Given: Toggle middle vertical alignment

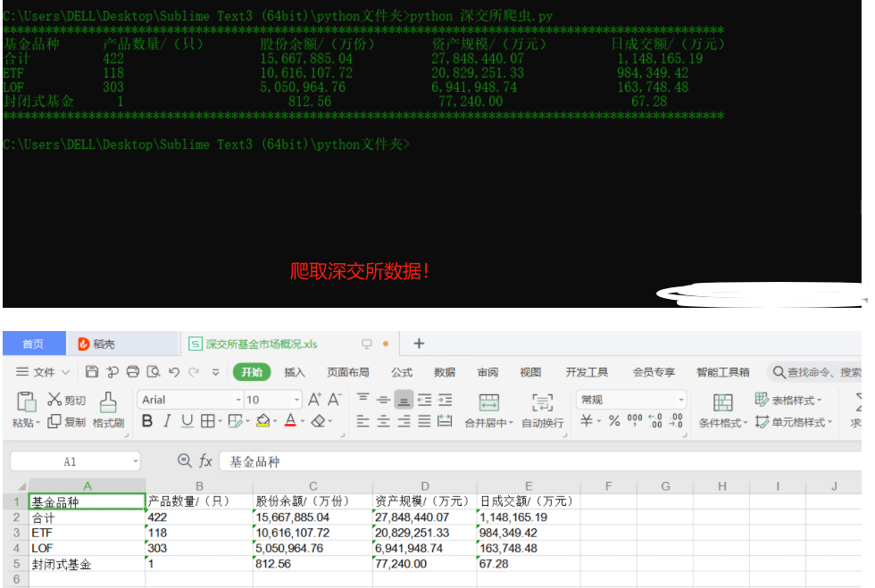Looking at the screenshot, I should point(383,400).
